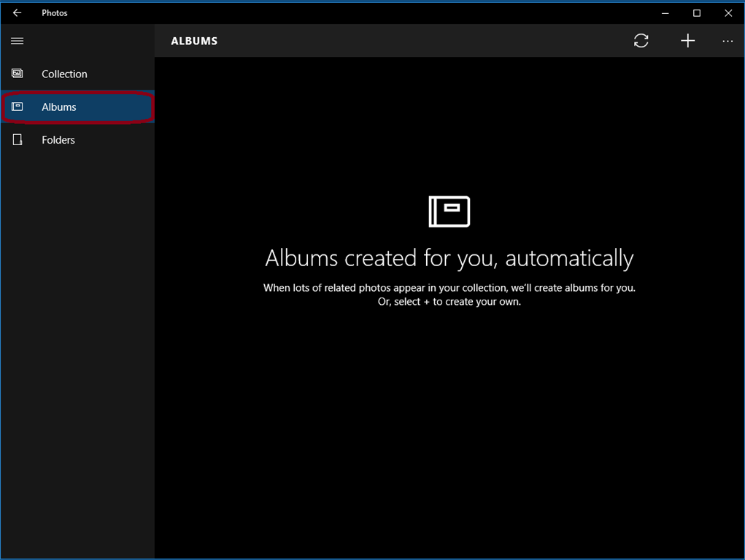The height and width of the screenshot is (560, 745).
Task: Click the Collection sidebar icon
Action: click(17, 74)
